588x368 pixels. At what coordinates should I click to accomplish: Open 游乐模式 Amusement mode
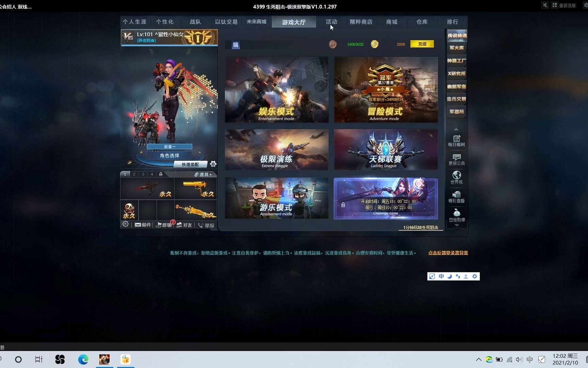coord(277,198)
